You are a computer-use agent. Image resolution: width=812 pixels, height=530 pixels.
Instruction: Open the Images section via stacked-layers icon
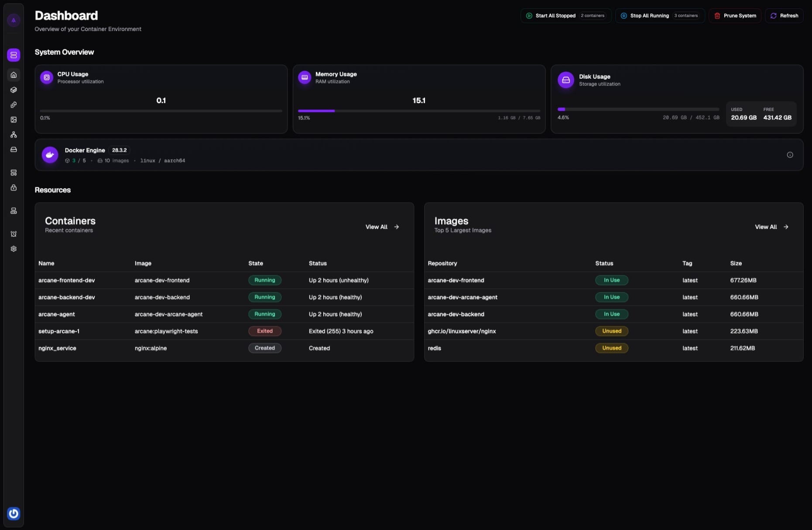click(x=14, y=105)
